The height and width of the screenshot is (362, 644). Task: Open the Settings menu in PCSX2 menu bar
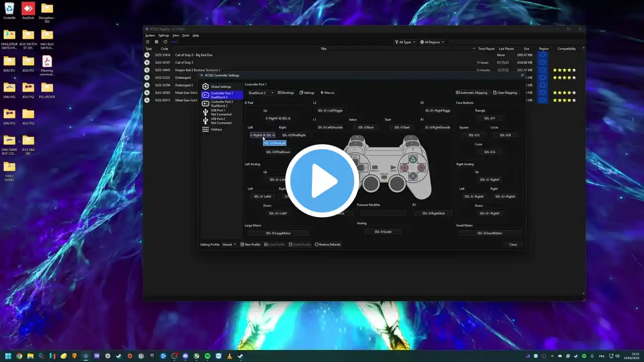point(164,36)
